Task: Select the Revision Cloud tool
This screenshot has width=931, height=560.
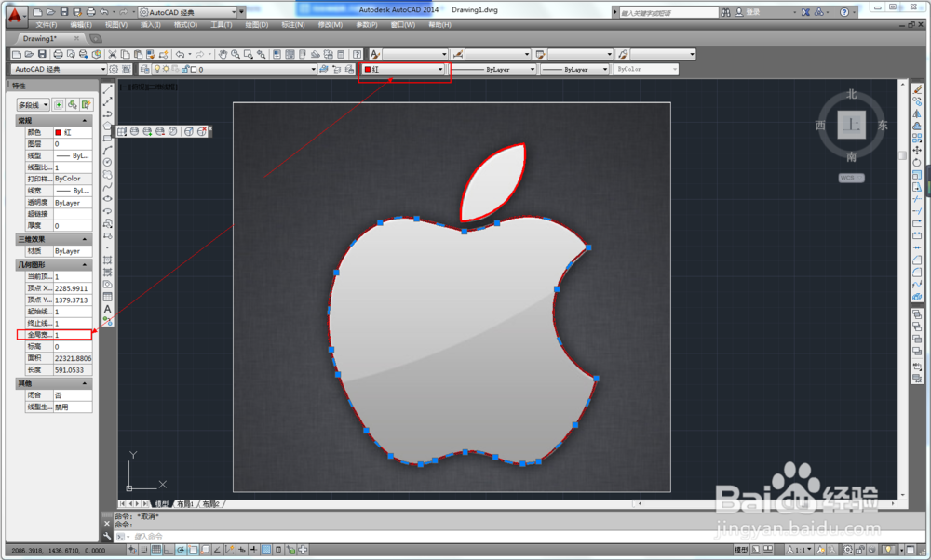Action: click(107, 174)
